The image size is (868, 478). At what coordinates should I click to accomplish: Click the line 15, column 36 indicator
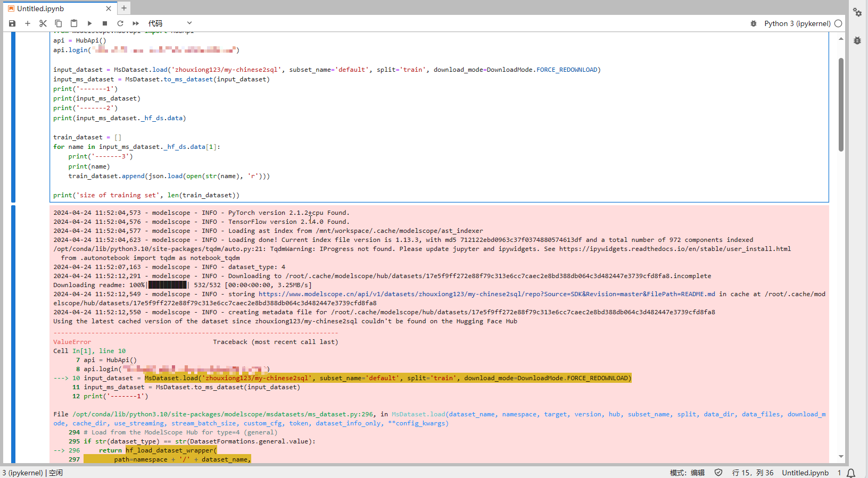tap(753, 473)
